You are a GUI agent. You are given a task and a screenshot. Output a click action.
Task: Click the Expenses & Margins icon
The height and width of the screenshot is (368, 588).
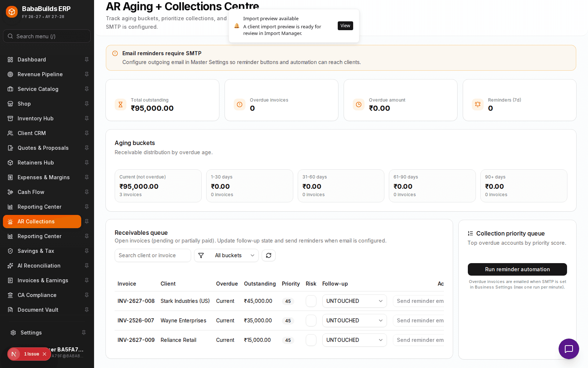[x=10, y=177]
